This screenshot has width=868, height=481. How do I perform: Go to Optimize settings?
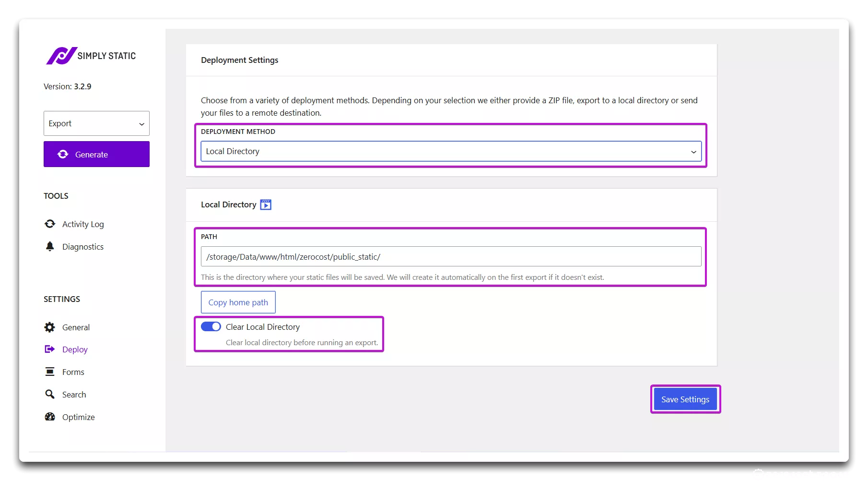pyautogui.click(x=79, y=417)
